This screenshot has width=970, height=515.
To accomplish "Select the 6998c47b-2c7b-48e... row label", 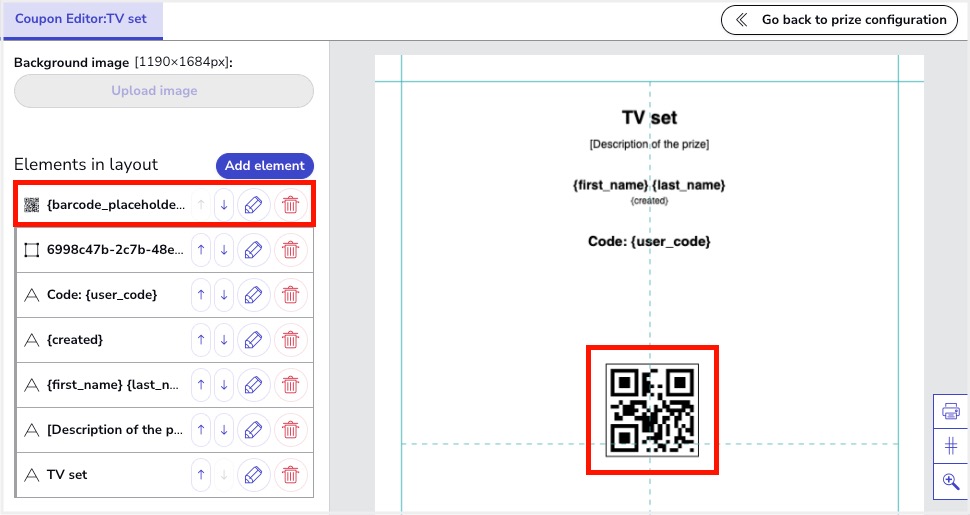I will 115,250.
